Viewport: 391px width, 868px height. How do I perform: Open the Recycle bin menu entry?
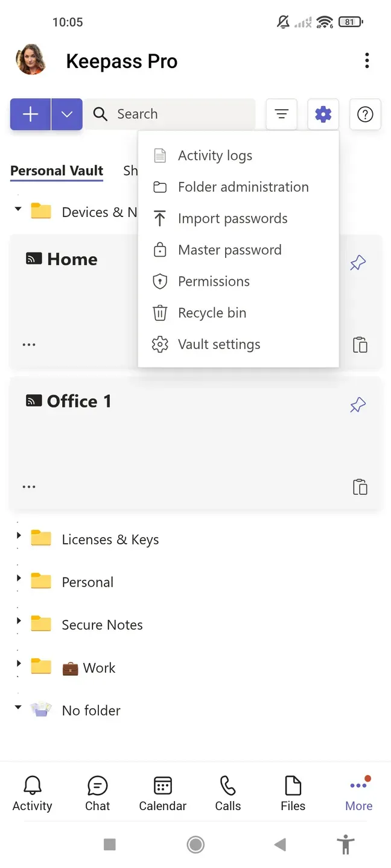tap(212, 313)
